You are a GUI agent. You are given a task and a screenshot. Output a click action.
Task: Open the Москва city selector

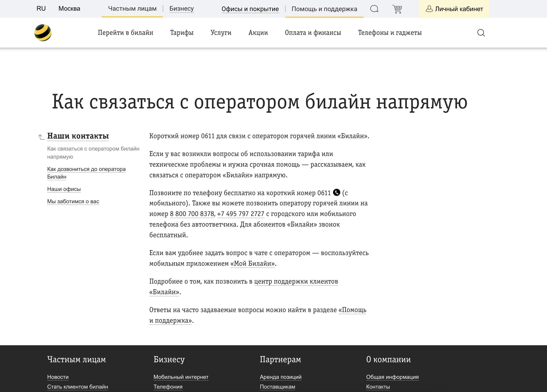69,9
